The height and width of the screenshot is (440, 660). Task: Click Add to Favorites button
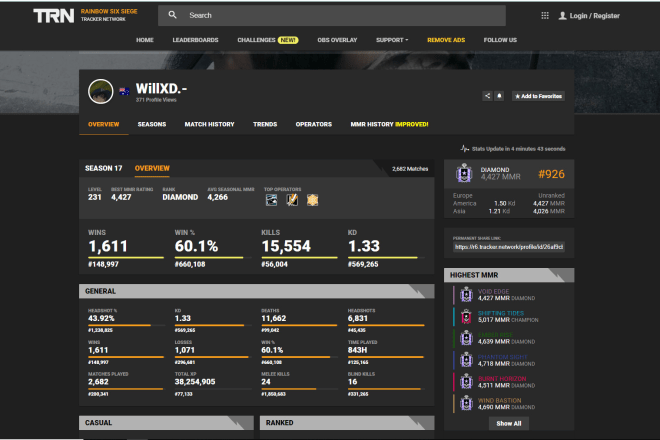pyautogui.click(x=538, y=96)
